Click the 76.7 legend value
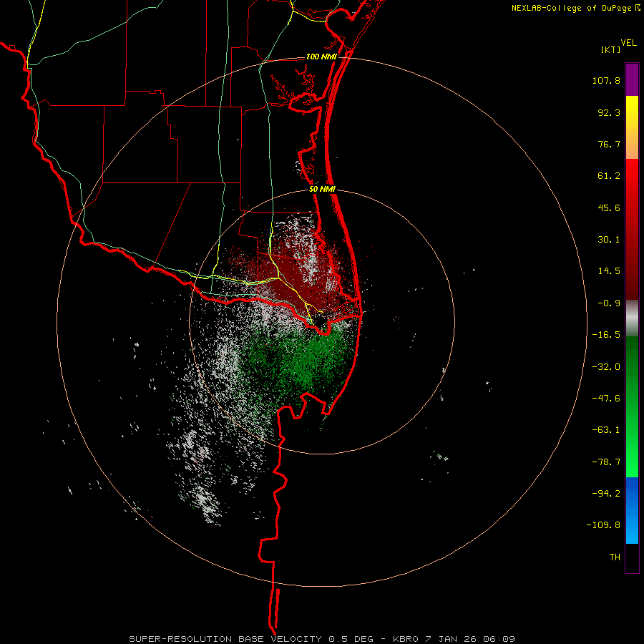644x644 pixels. (x=609, y=144)
